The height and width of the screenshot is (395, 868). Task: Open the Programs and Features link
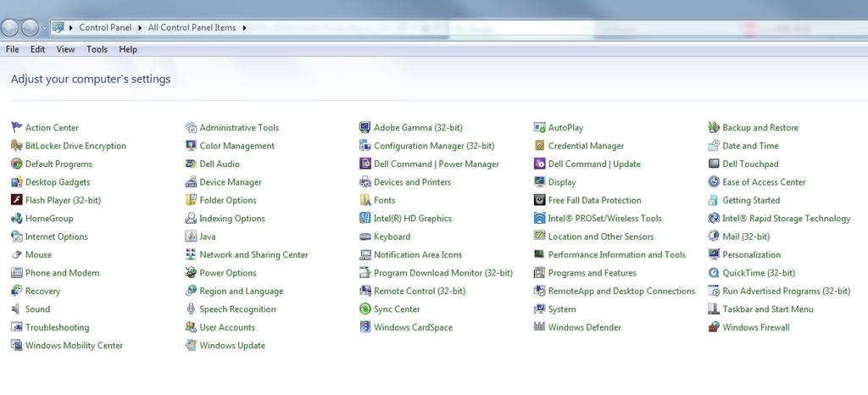point(593,273)
